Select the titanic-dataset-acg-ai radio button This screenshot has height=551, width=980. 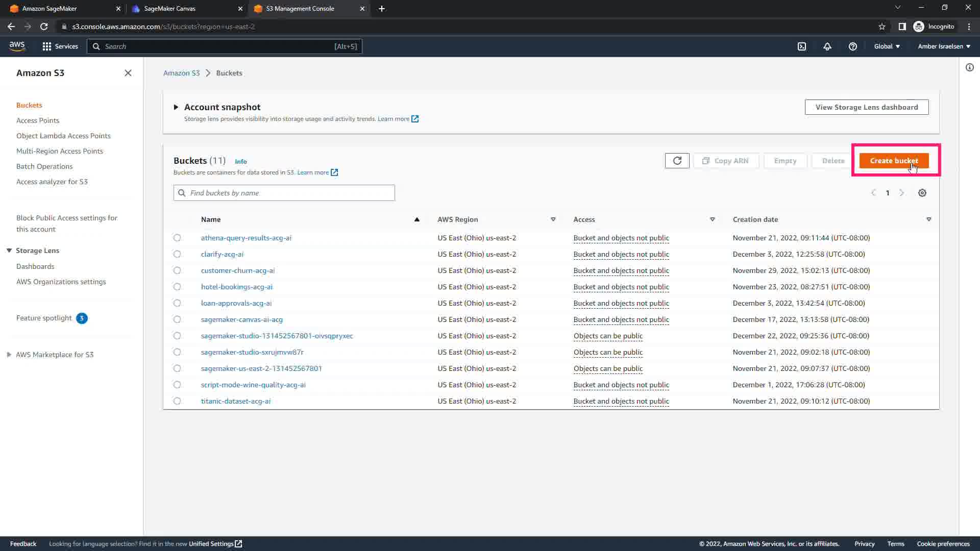(x=177, y=401)
